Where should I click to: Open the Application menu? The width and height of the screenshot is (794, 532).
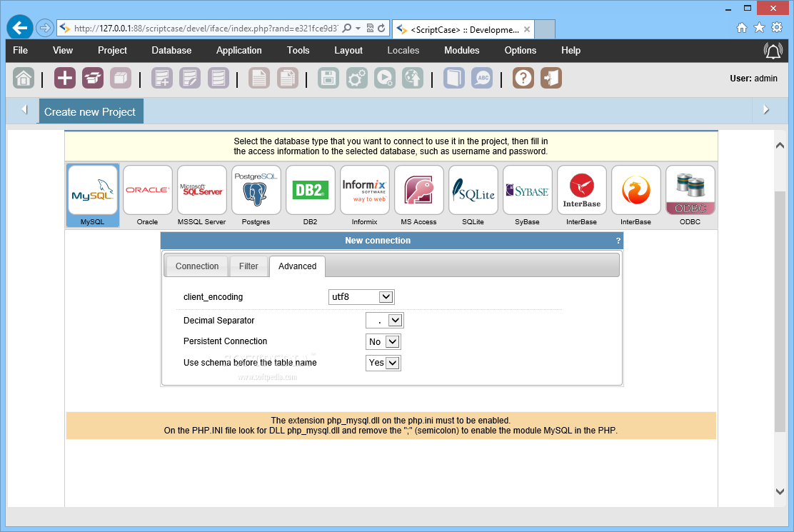[239, 51]
